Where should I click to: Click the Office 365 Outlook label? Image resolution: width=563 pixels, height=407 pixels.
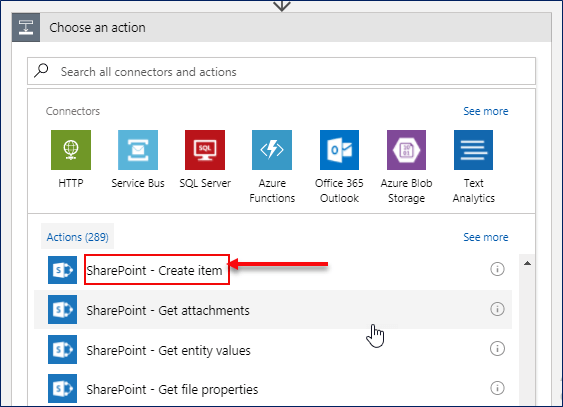339,191
